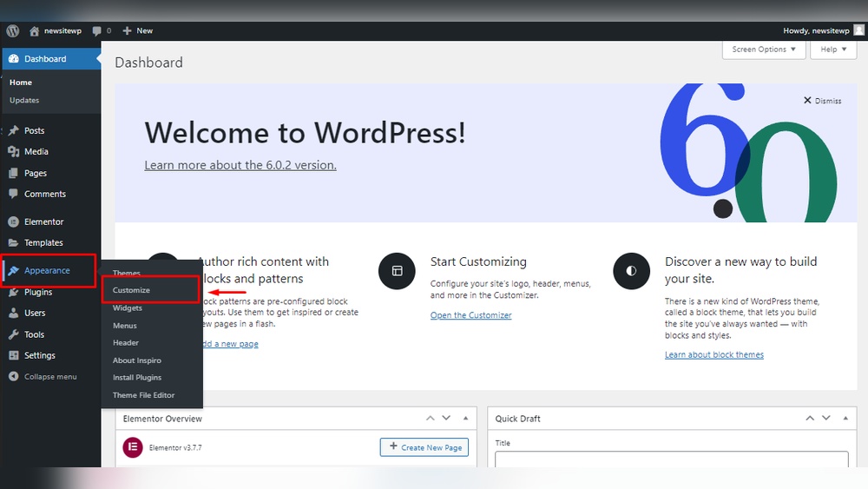Open the comments bubble in admin bar
The width and height of the screenshot is (868, 489).
tap(102, 31)
